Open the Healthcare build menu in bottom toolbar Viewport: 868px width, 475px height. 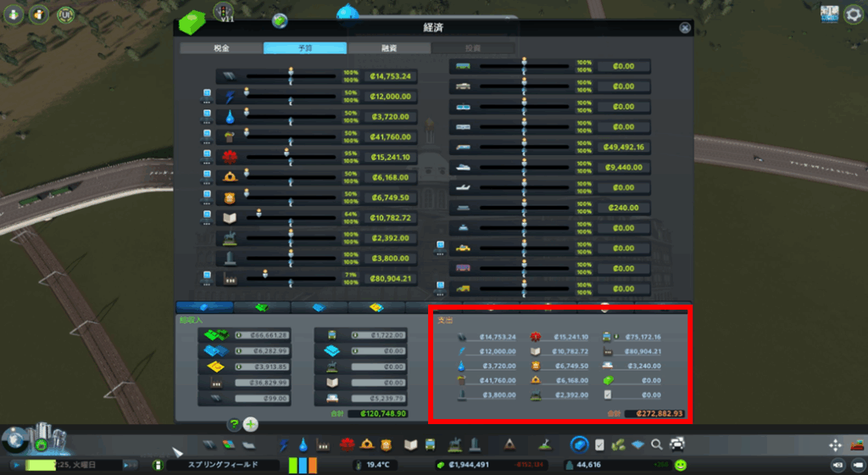point(347,444)
